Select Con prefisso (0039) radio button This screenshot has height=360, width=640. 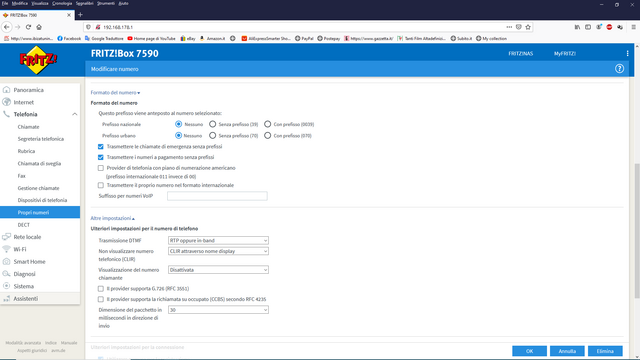(x=267, y=124)
